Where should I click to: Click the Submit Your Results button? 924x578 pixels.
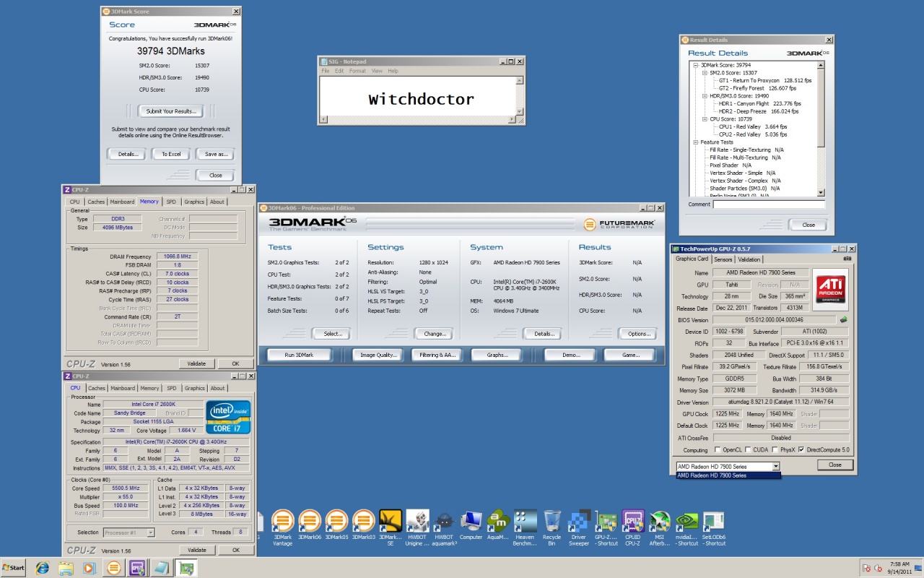click(x=170, y=111)
